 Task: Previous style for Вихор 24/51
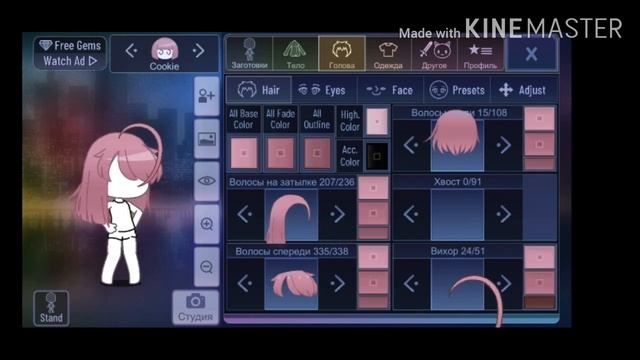pyautogui.click(x=411, y=284)
